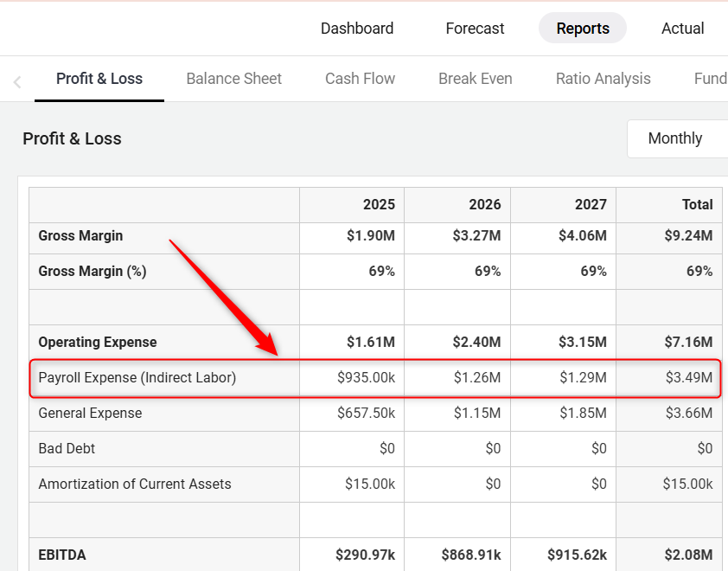728x571 pixels.
Task: Select the Reports menu item
Action: [583, 29]
